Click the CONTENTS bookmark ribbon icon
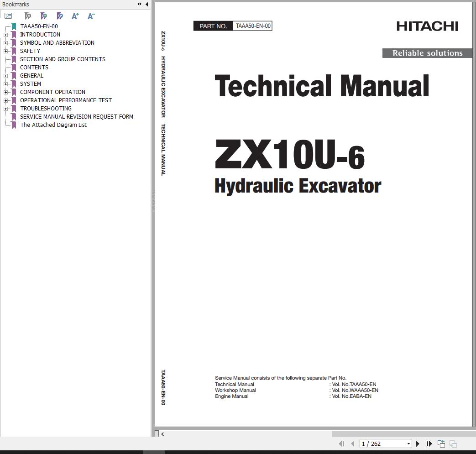This screenshot has height=454, width=476. point(14,68)
